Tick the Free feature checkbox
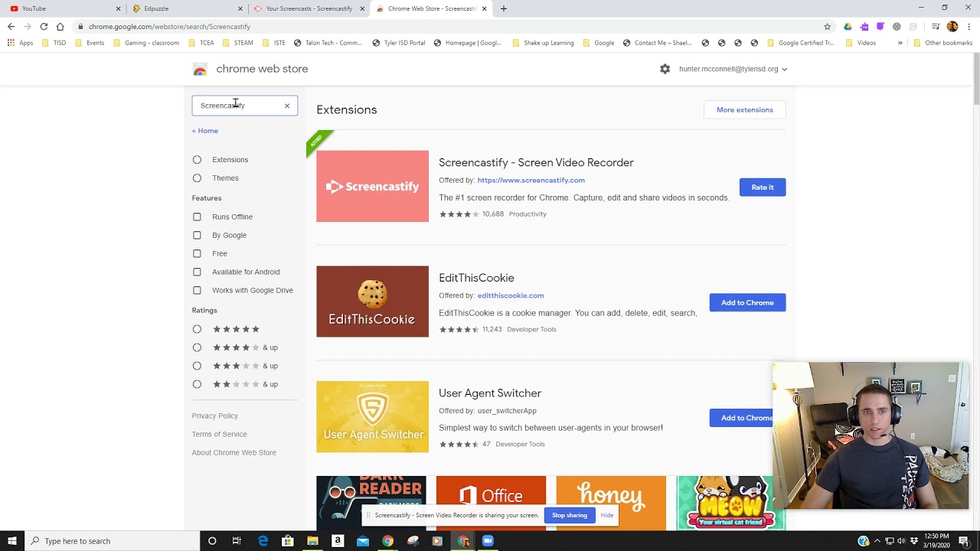 point(197,254)
